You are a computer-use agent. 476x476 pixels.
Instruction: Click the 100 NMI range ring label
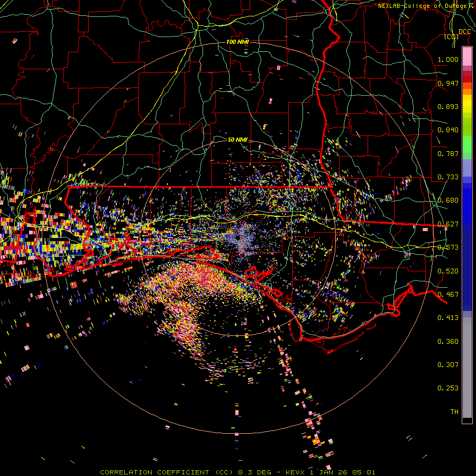(x=237, y=42)
